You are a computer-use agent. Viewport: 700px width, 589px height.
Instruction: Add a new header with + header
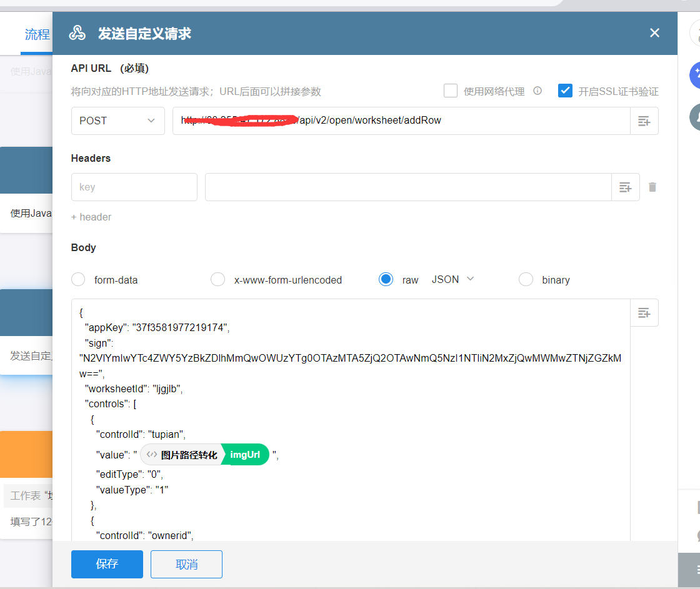point(91,217)
